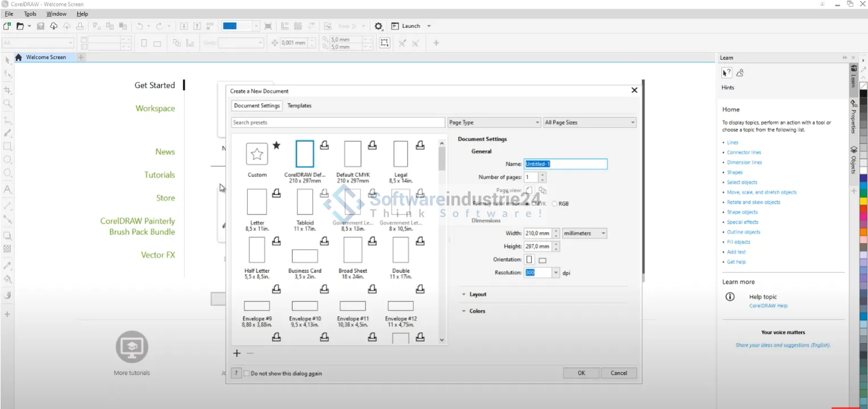Open the Tools menu

pyautogui.click(x=30, y=14)
